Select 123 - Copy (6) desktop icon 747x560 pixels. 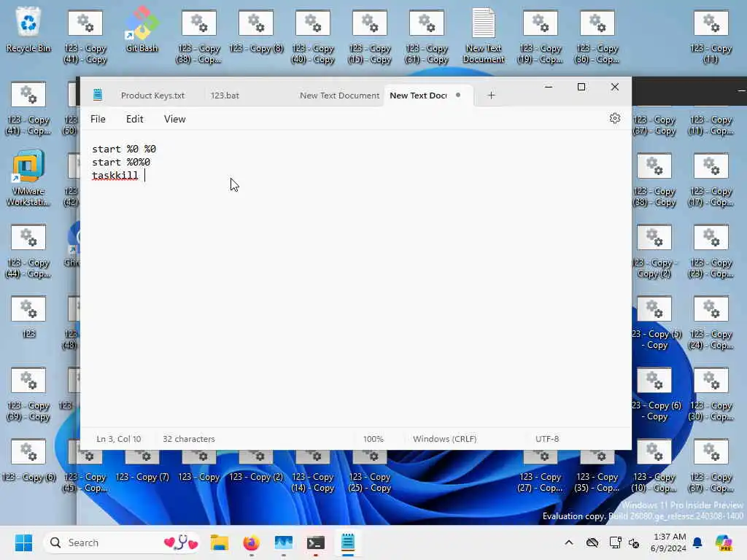[28, 459]
